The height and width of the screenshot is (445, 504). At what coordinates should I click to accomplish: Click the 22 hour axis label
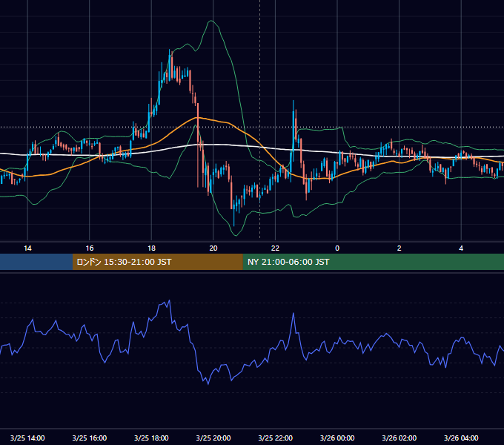click(x=275, y=248)
